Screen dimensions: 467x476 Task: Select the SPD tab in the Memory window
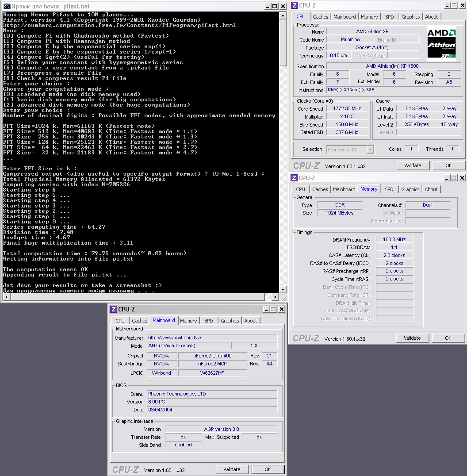pyautogui.click(x=389, y=189)
